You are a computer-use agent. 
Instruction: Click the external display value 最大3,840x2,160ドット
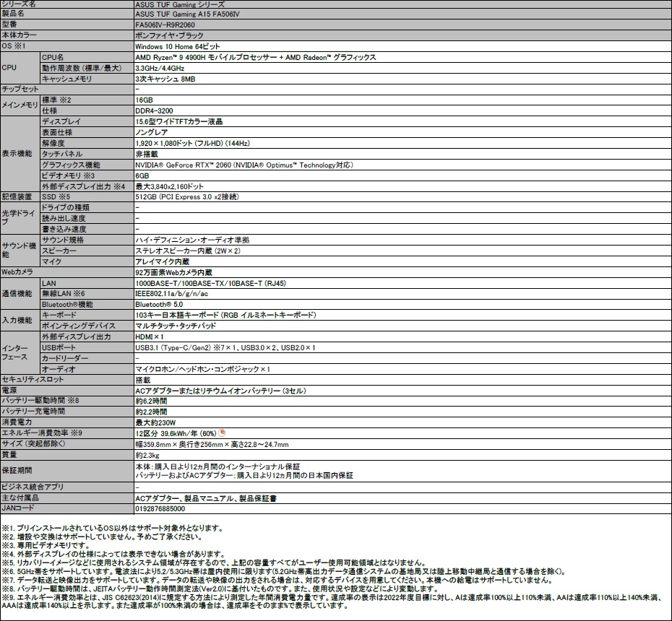click(x=169, y=186)
